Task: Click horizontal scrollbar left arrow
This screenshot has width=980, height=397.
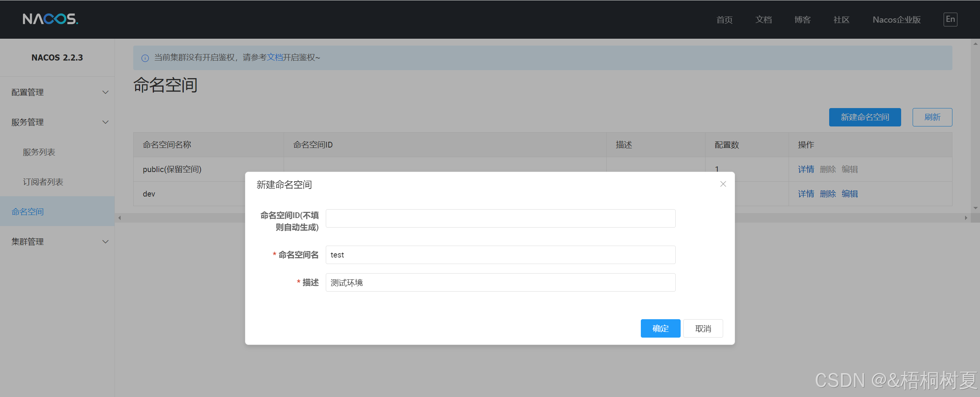Action: tap(119, 218)
